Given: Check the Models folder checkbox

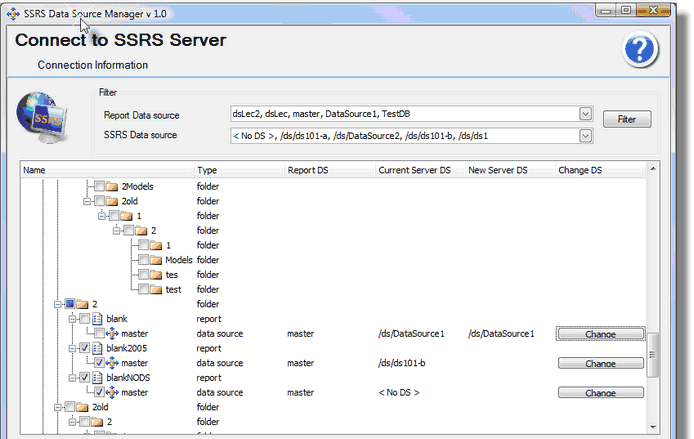Looking at the screenshot, I should pos(143,260).
